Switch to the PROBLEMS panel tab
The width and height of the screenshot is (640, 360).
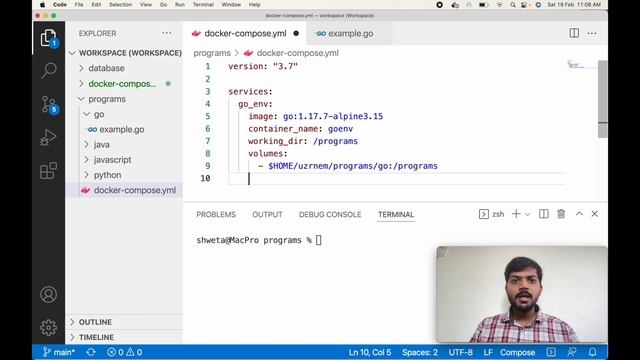[216, 214]
